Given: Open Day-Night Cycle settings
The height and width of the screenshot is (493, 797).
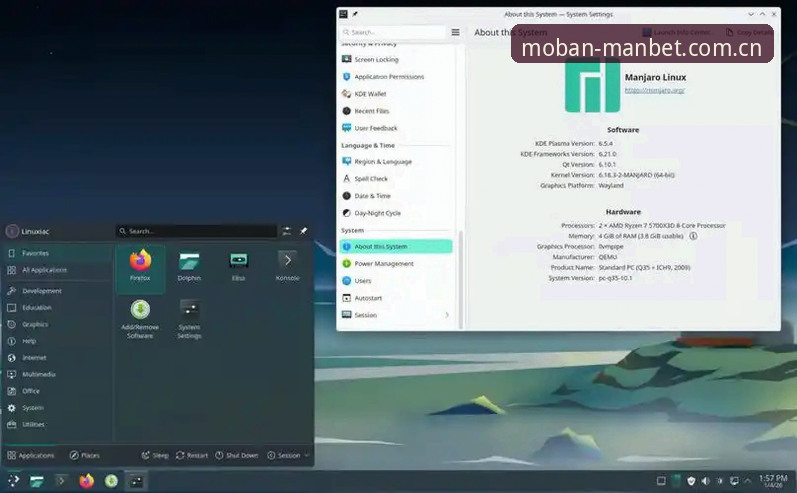Looking at the screenshot, I should pyautogui.click(x=396, y=213).
